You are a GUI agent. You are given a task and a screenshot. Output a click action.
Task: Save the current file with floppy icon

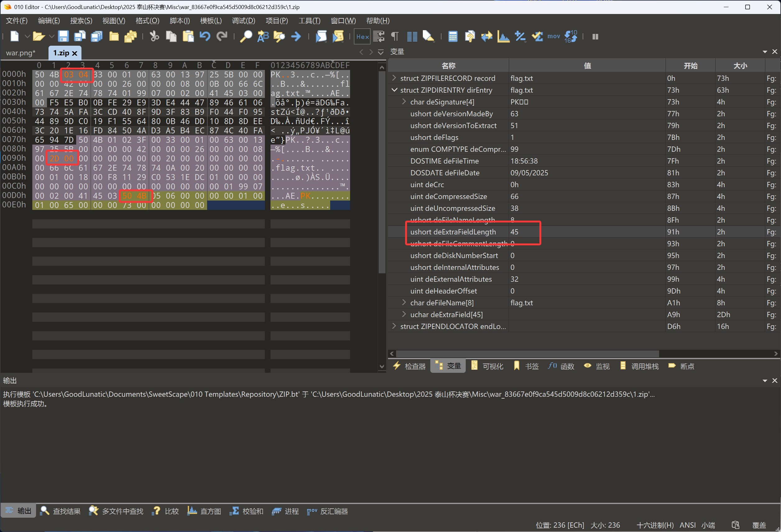tap(63, 36)
